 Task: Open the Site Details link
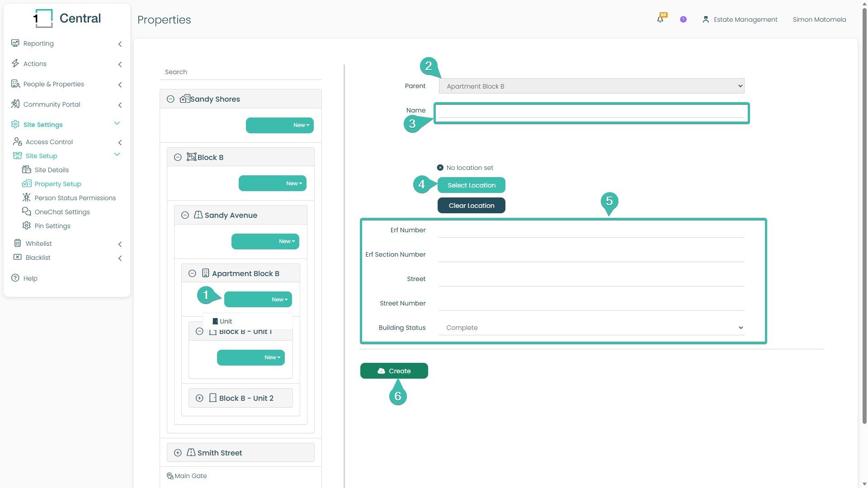pos(52,170)
